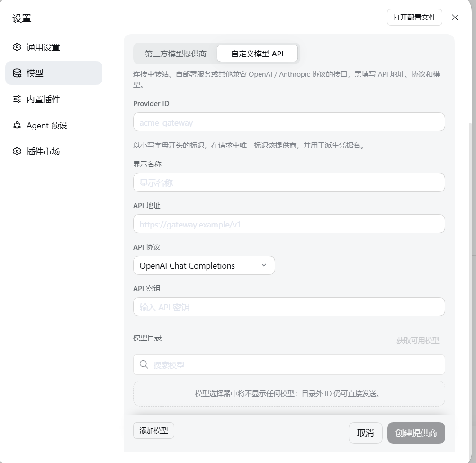Click the Agent 预设 sidebar icon
The height and width of the screenshot is (463, 476).
[x=17, y=125]
